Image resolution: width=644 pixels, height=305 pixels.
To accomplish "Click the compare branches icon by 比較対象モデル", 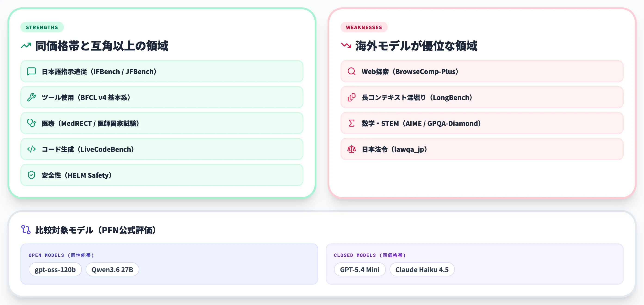I will pyautogui.click(x=26, y=230).
